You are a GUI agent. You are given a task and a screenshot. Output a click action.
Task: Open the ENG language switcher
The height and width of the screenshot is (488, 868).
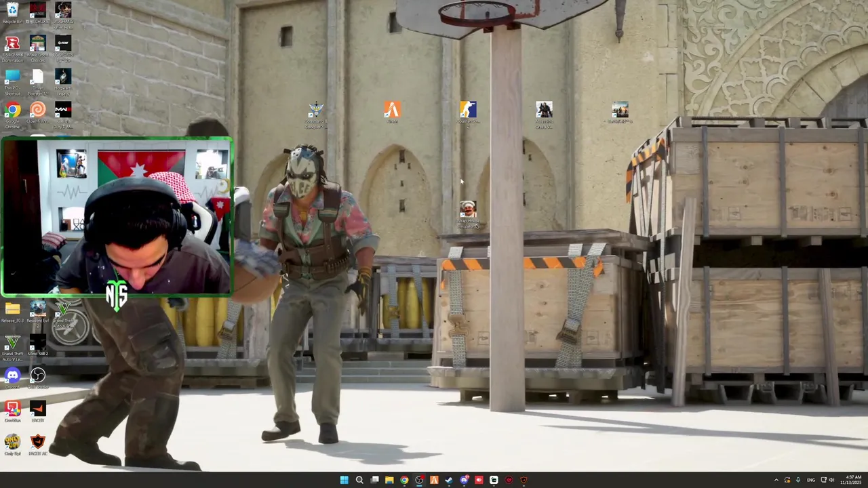(811, 480)
